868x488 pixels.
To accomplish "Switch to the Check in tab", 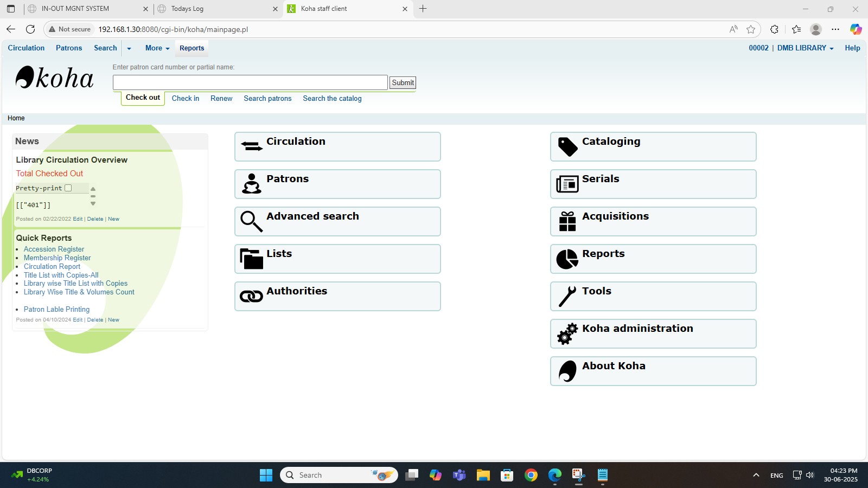I will click(x=186, y=99).
